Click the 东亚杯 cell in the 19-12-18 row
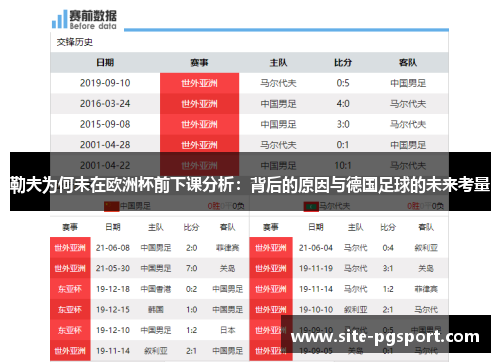 [x=70, y=289]
